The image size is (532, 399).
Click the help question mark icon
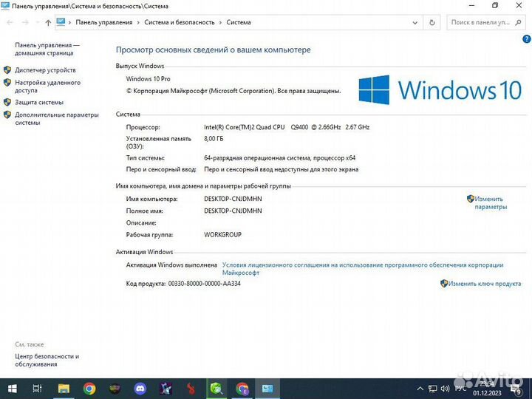point(526,39)
